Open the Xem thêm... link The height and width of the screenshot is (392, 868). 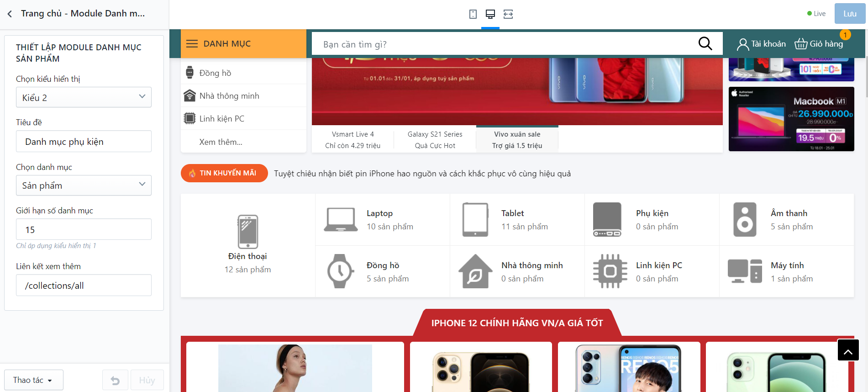tap(221, 142)
